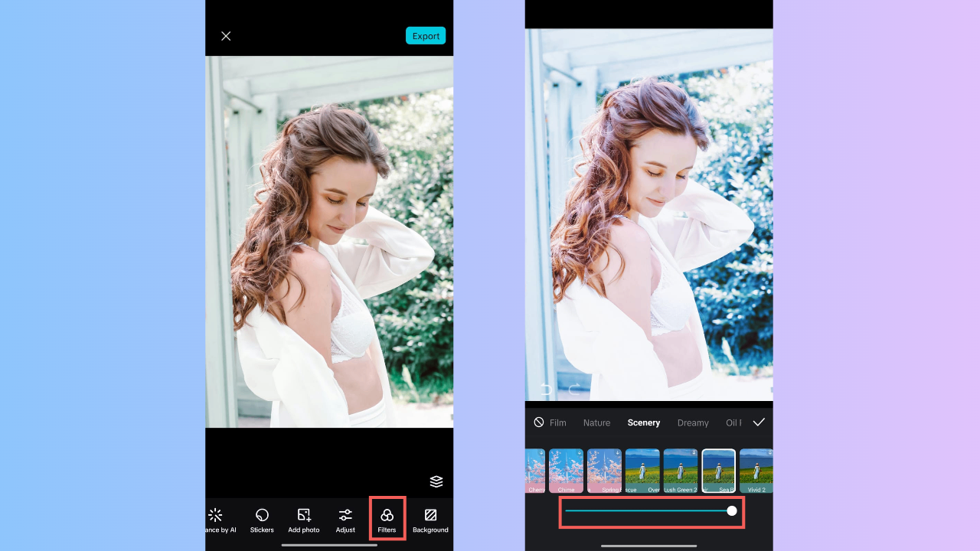Open the Dreamy filter category
Image resolution: width=980 pixels, height=551 pixels.
point(693,422)
